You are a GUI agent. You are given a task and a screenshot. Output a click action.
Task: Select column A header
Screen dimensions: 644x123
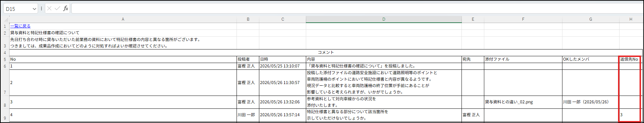coord(123,19)
